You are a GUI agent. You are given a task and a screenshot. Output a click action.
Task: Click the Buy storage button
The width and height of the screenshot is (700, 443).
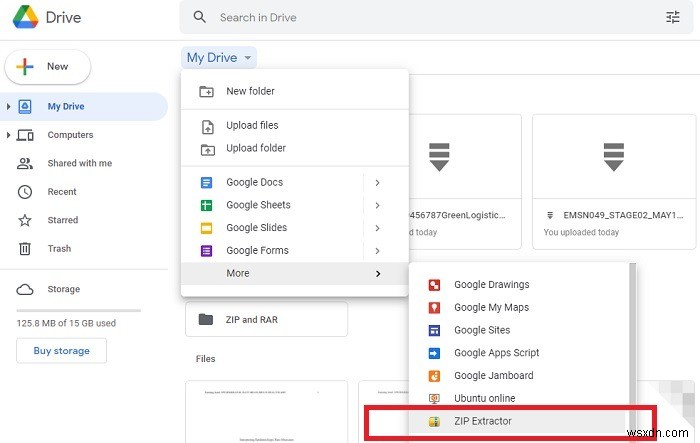[62, 351]
